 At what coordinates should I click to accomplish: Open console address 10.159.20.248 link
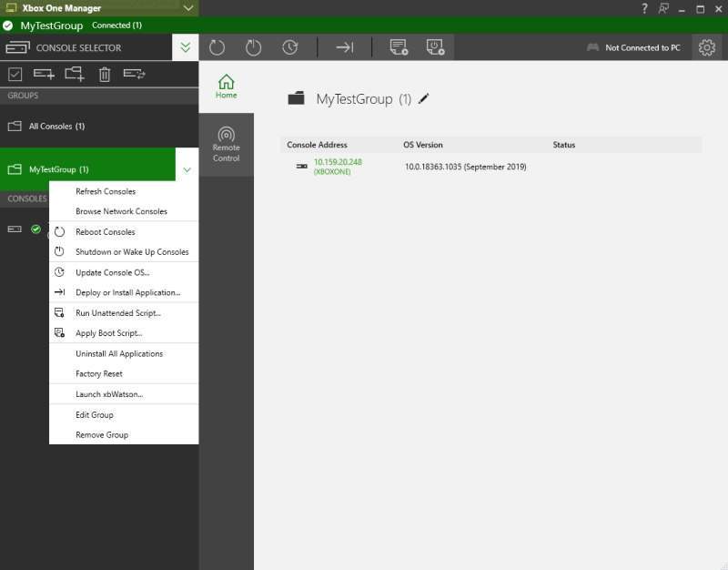pyautogui.click(x=338, y=162)
